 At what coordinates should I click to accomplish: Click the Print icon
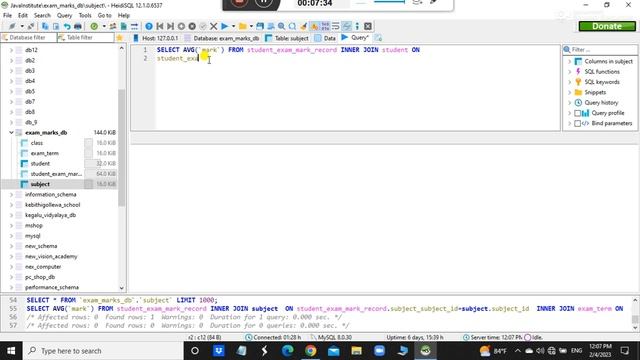tap(78, 26)
